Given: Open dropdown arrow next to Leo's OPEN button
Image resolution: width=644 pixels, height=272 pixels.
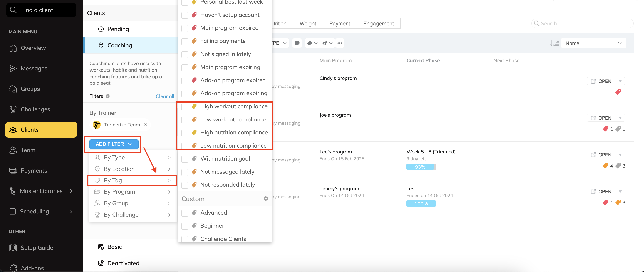Looking at the screenshot, I should (x=620, y=154).
